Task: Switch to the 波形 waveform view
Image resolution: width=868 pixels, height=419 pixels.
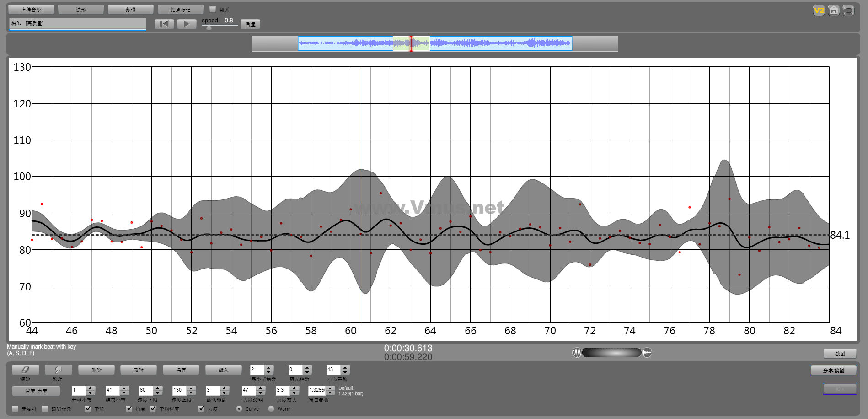Action: (81, 9)
